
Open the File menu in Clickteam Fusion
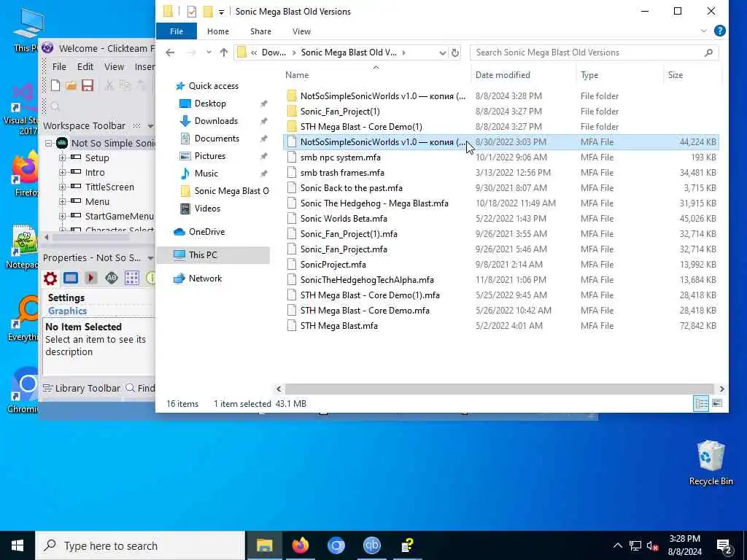click(59, 66)
